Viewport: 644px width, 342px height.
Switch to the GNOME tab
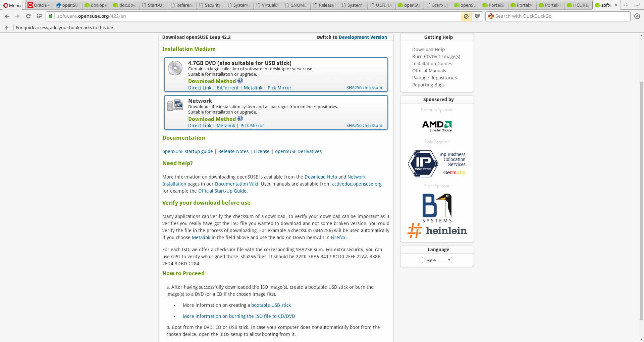(295, 5)
